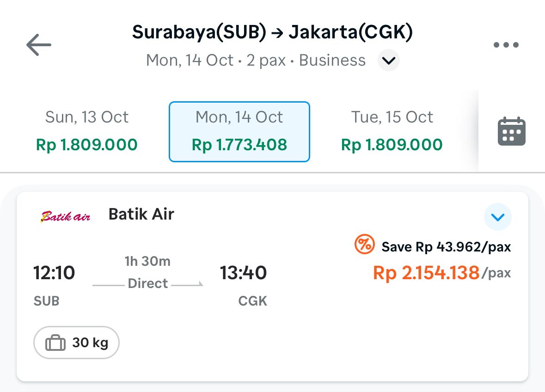Expand search details chevron beside Business
Image resolution: width=545 pixels, height=392 pixels.
(x=389, y=61)
